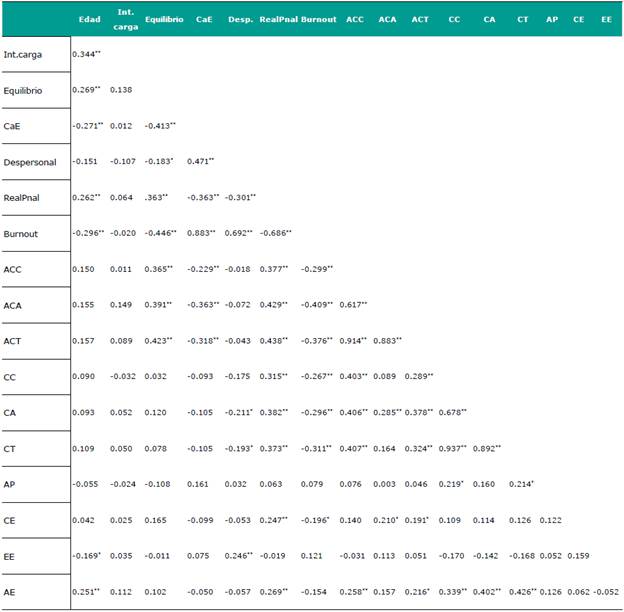
Task: Click the 0.344 cell in Int.carga row
Action: point(86,53)
